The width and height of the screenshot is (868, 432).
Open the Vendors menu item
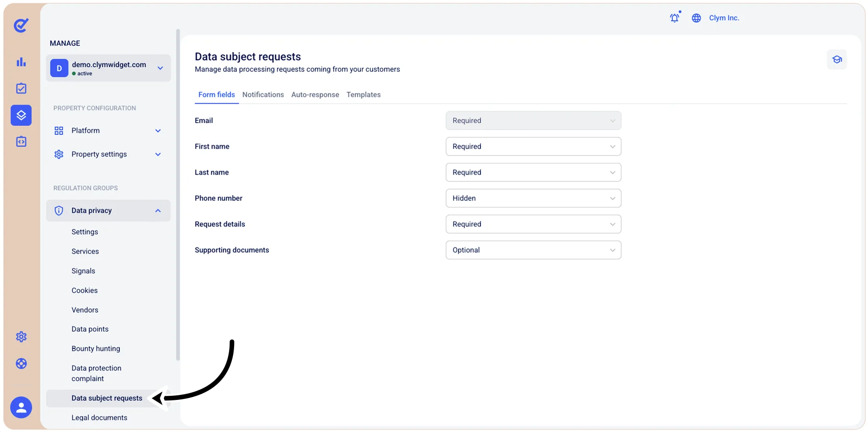[x=85, y=310]
